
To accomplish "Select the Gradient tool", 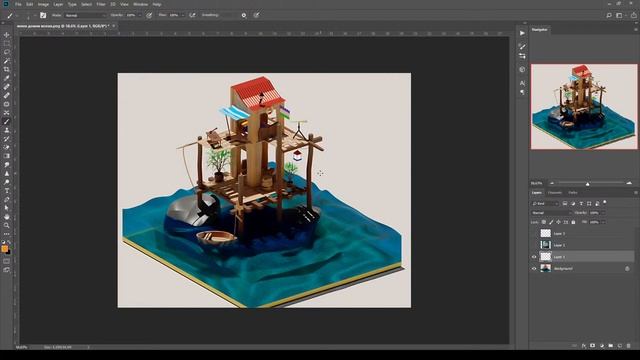I will 7,156.
